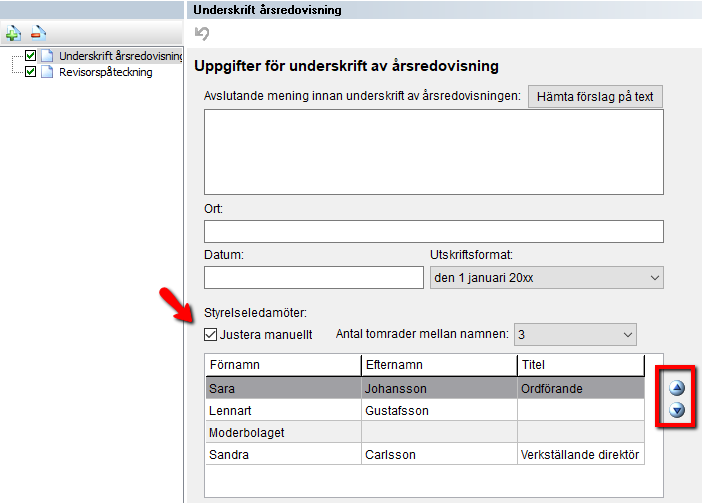Click the Underskrift årsredovisning document icon
702x503 pixels.
pyautogui.click(x=47, y=56)
